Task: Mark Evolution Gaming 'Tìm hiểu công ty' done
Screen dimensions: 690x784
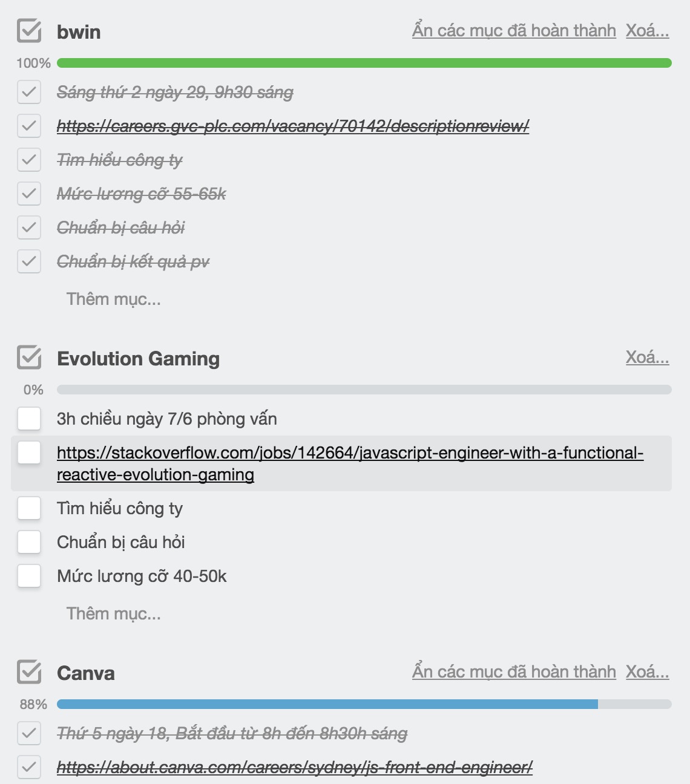Action: pyautogui.click(x=29, y=508)
